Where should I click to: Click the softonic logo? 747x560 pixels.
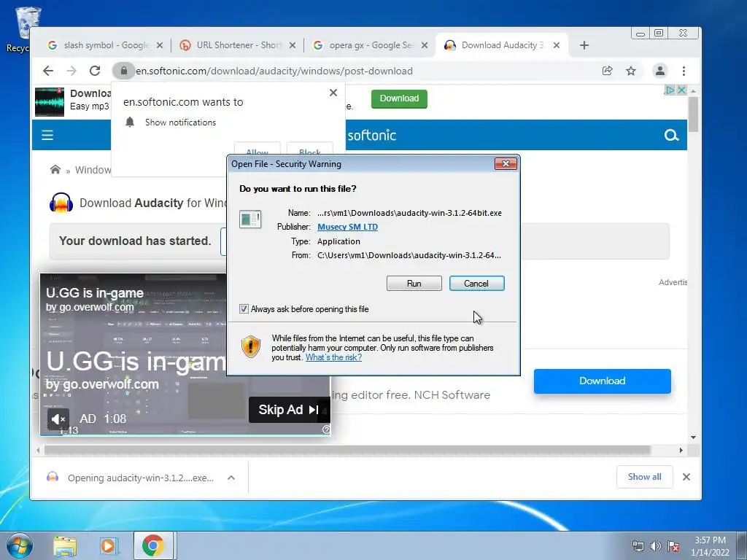[x=371, y=135]
